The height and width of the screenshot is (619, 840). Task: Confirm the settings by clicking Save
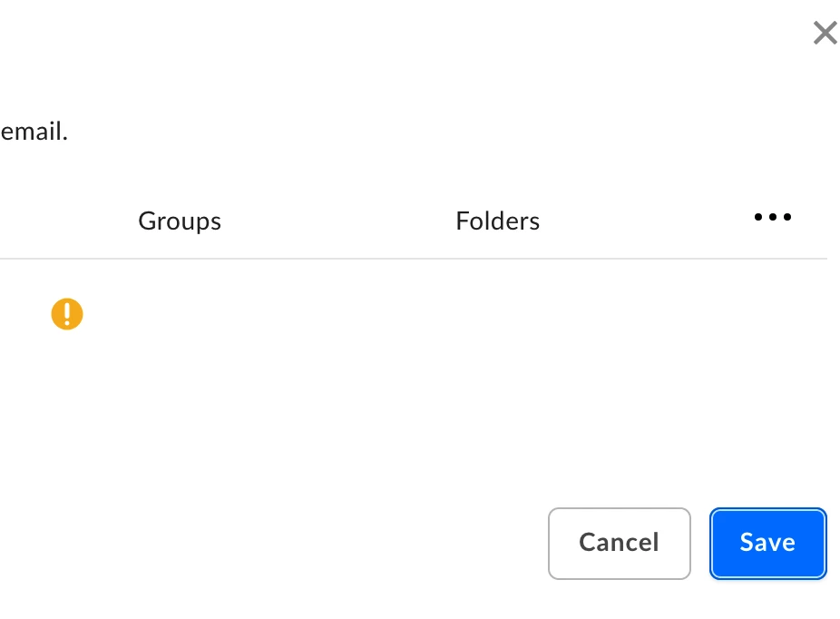click(768, 544)
